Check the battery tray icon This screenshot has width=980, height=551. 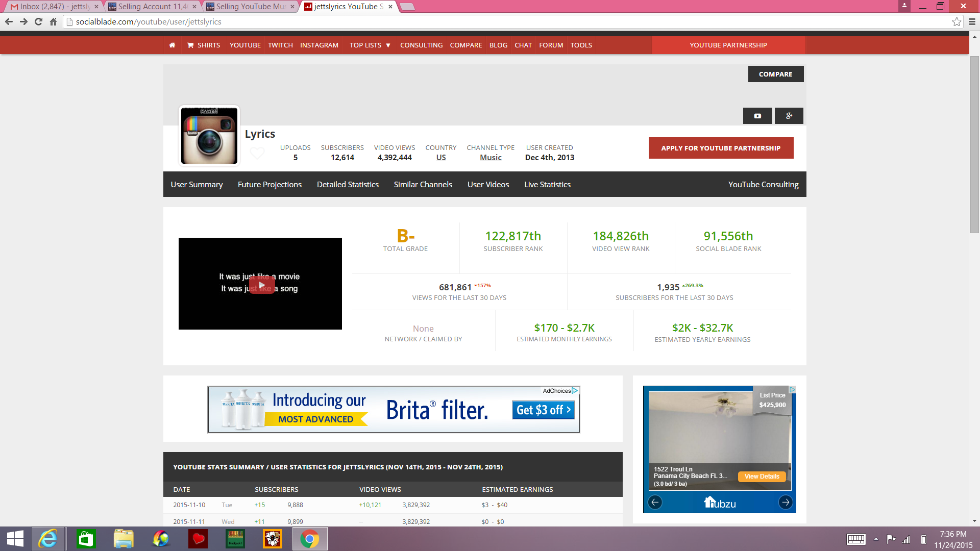click(x=923, y=539)
